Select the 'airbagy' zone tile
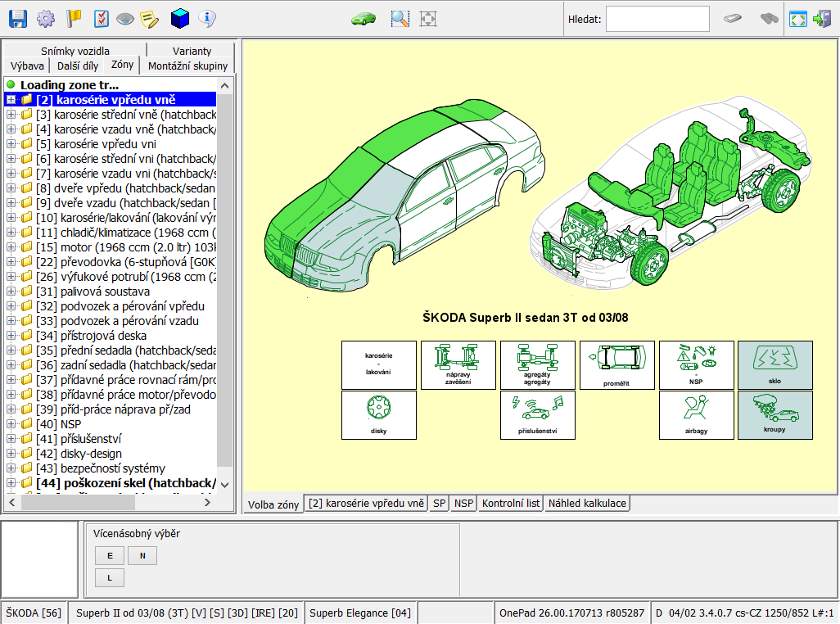840x624 pixels. click(x=696, y=415)
